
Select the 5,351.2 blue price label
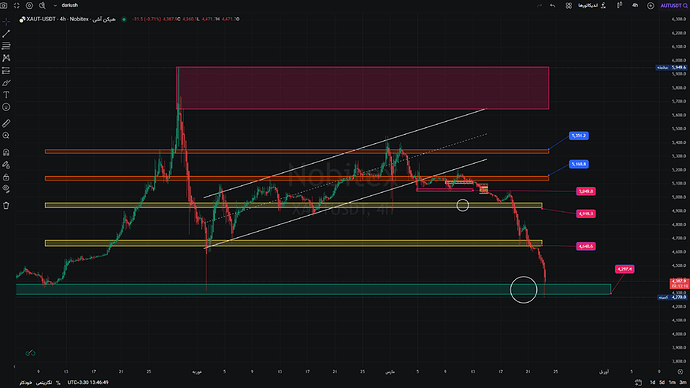[x=579, y=135]
